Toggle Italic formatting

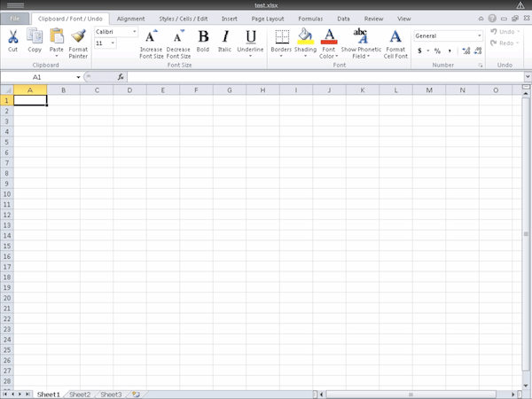[x=225, y=36]
